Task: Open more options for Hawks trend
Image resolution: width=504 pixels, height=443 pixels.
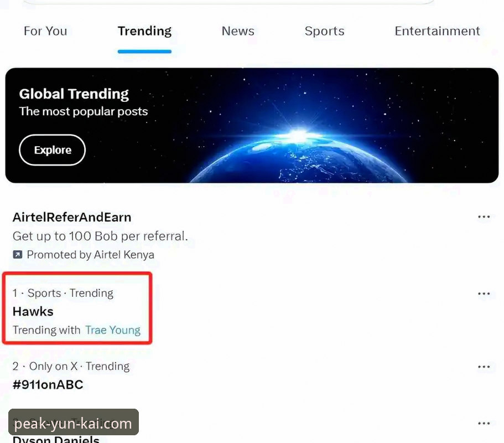Action: click(x=484, y=293)
